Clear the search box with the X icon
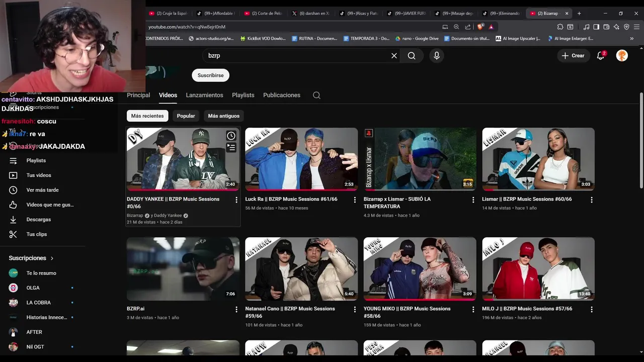Image resolution: width=644 pixels, height=362 pixels. pos(394,56)
